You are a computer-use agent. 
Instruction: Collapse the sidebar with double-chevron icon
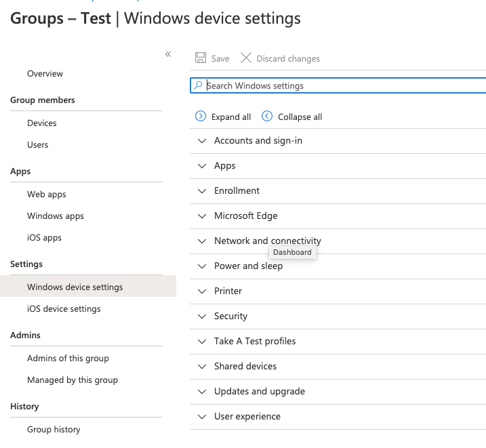click(x=168, y=54)
